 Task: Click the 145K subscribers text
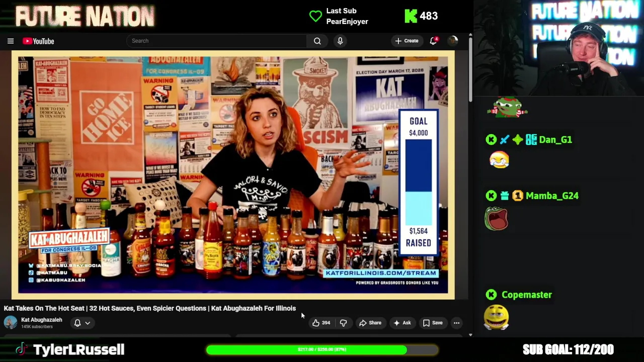click(x=37, y=327)
